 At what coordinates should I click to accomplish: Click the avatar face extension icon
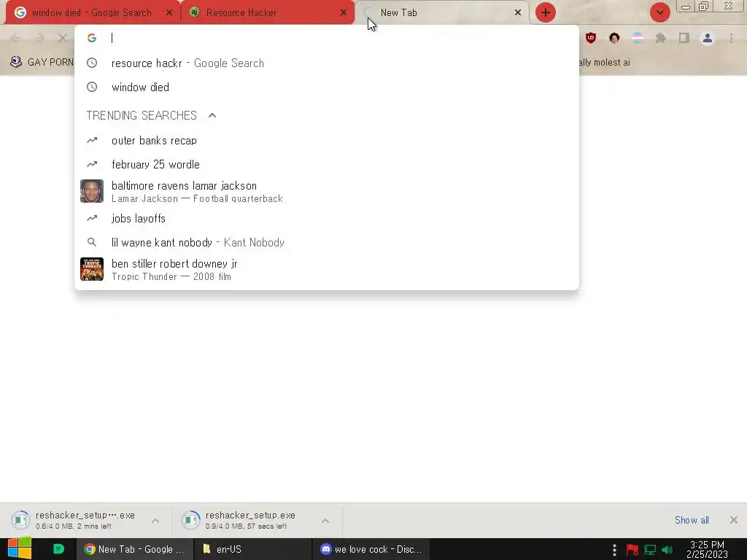tap(614, 38)
